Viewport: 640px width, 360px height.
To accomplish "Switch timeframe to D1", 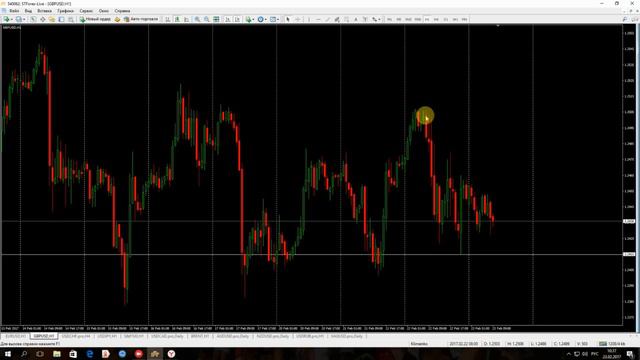I will pyautogui.click(x=446, y=19).
